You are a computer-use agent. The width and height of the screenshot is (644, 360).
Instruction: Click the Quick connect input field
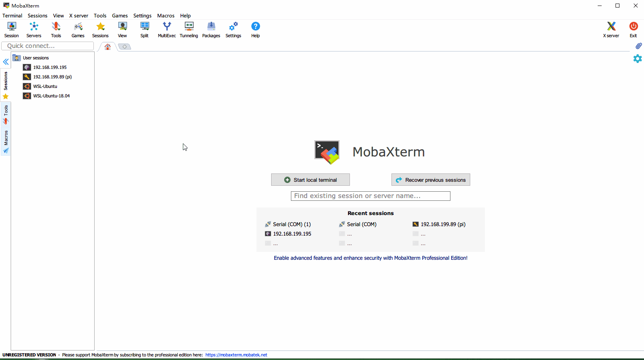[x=47, y=46]
